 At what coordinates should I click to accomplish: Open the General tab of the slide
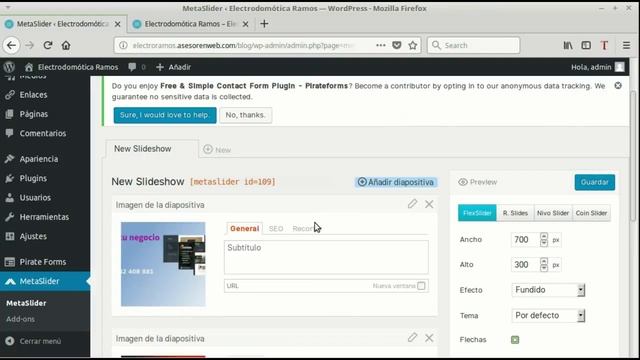244,229
